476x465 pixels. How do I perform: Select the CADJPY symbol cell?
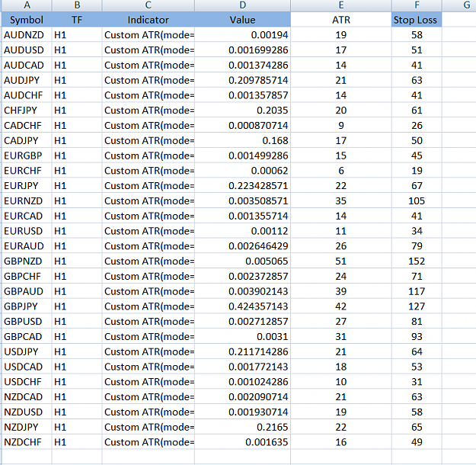27,140
